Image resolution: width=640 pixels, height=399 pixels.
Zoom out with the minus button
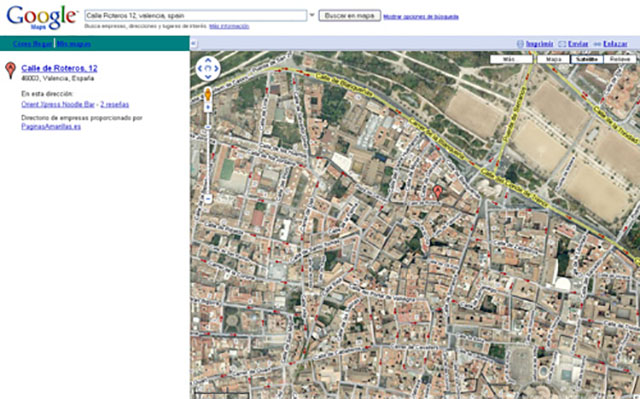208,199
